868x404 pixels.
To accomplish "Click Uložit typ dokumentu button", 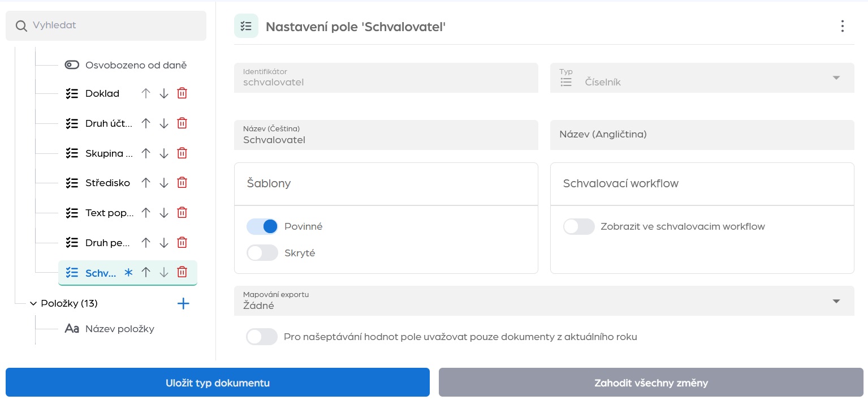I will pos(218,382).
